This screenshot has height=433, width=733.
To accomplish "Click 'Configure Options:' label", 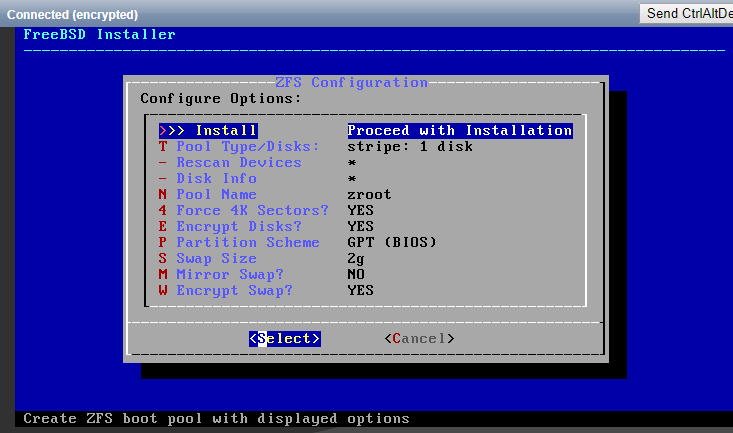I will click(x=221, y=99).
